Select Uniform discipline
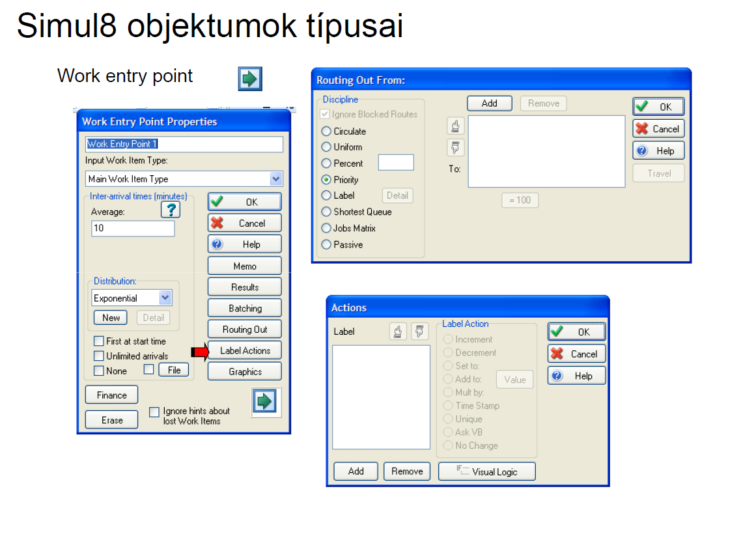The height and width of the screenshot is (549, 756). coord(326,147)
